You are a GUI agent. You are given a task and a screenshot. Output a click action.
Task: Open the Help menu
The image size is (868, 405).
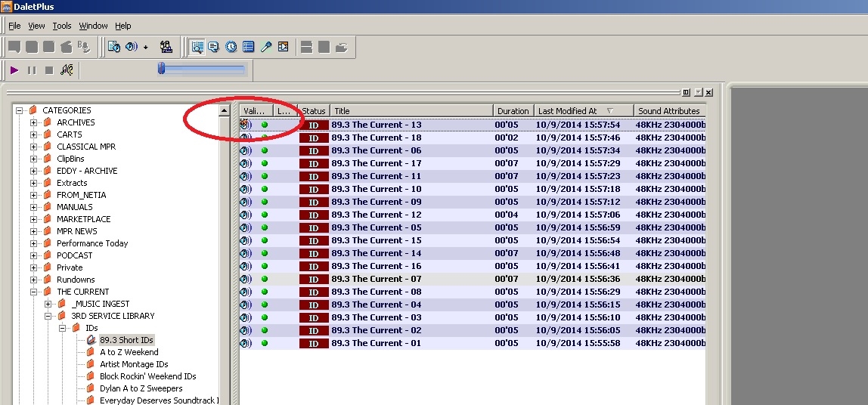point(123,26)
